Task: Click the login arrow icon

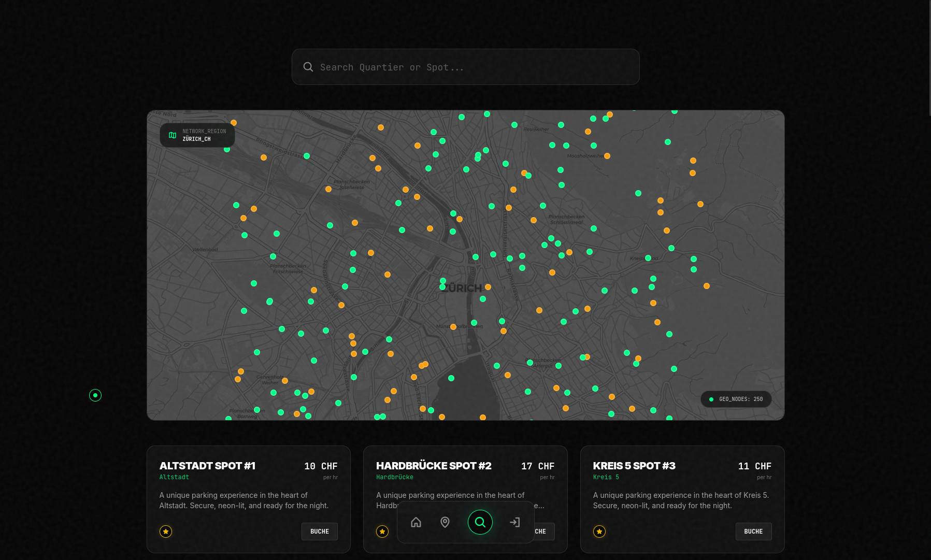Action: coord(514,522)
